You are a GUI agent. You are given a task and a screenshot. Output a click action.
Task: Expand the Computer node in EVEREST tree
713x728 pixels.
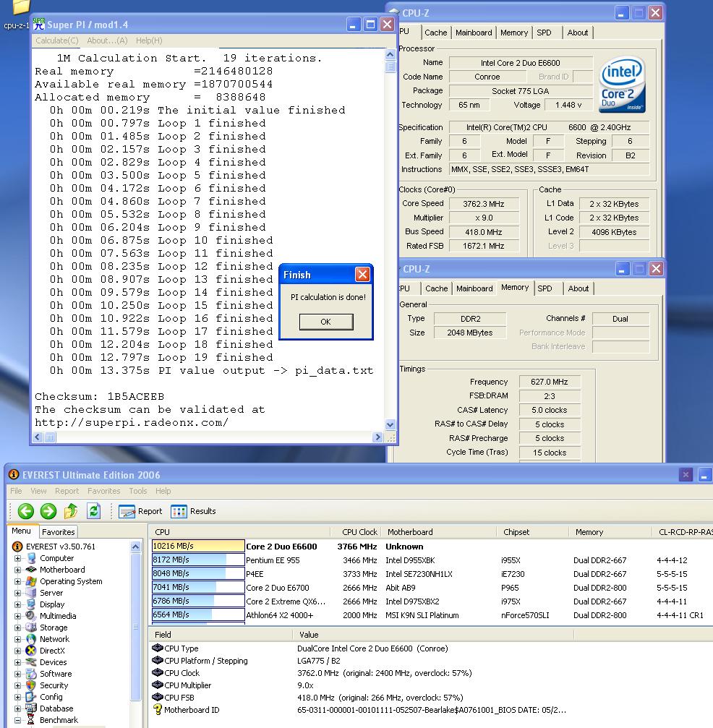point(17,559)
